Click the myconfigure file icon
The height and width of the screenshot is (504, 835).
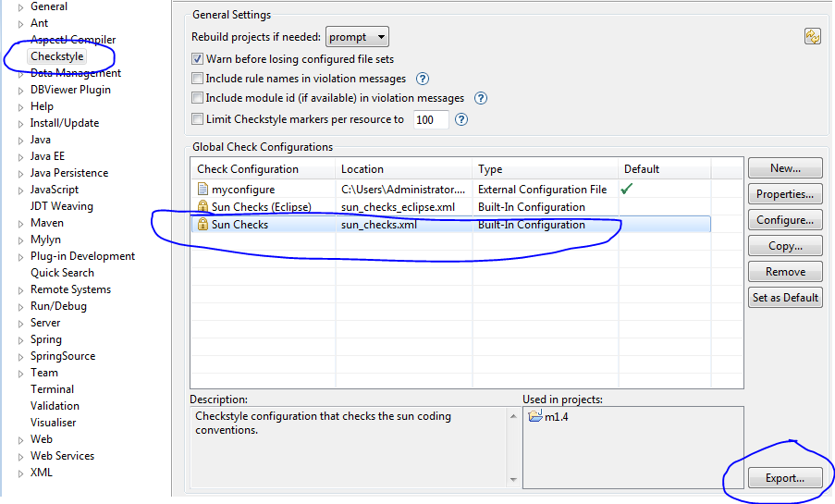tap(203, 190)
